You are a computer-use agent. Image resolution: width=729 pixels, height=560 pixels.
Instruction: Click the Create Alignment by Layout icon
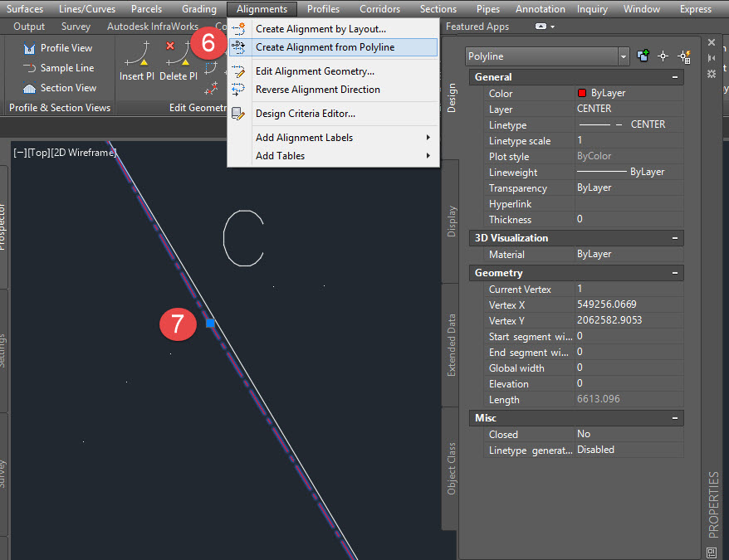[x=238, y=29]
